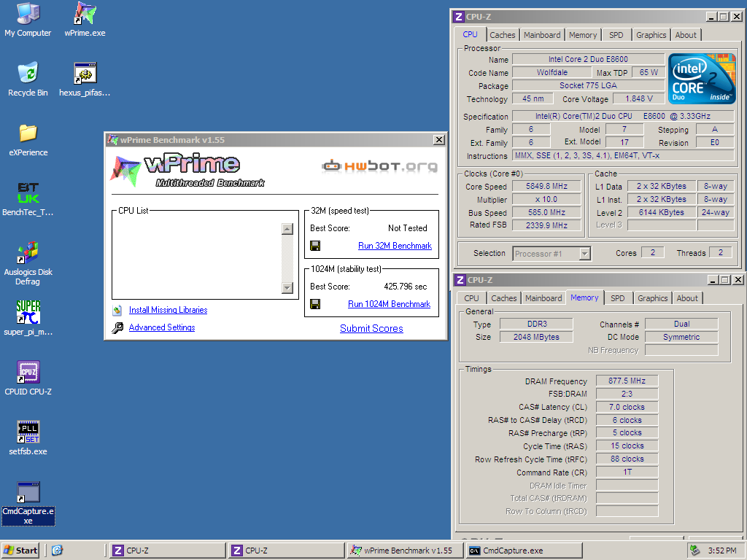Open Advanced Settings link
The width and height of the screenshot is (747, 560).
(x=162, y=327)
